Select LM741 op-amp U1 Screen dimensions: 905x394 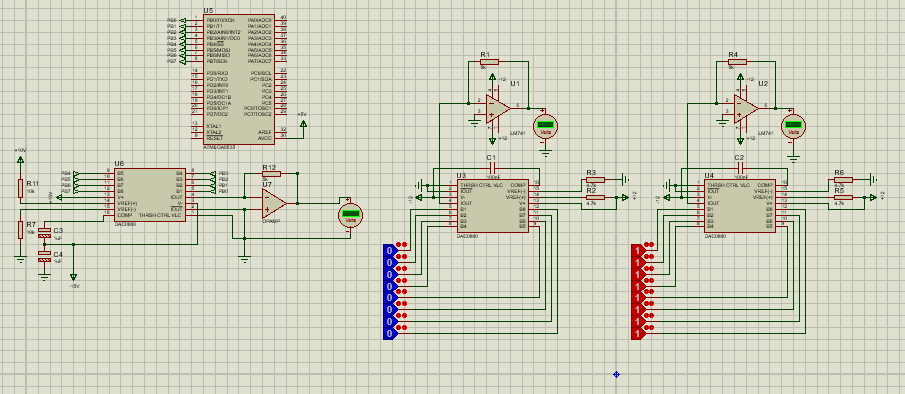coord(498,109)
